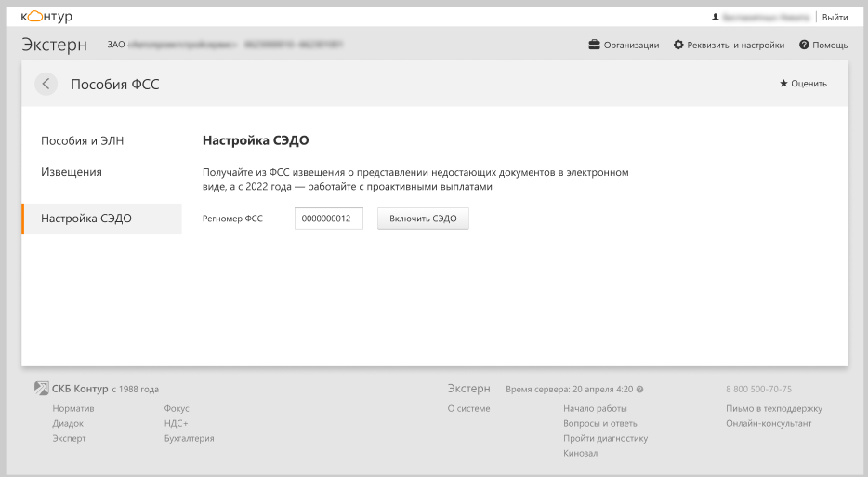The width and height of the screenshot is (868, 477).
Task: Click the footer Экстерн label
Action: click(x=469, y=389)
